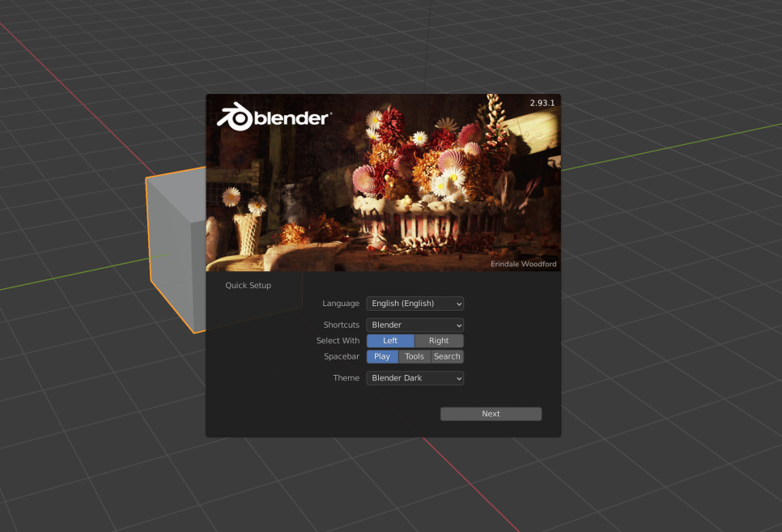The width and height of the screenshot is (782, 532).
Task: Click the version number 2.93.1
Action: coord(542,103)
